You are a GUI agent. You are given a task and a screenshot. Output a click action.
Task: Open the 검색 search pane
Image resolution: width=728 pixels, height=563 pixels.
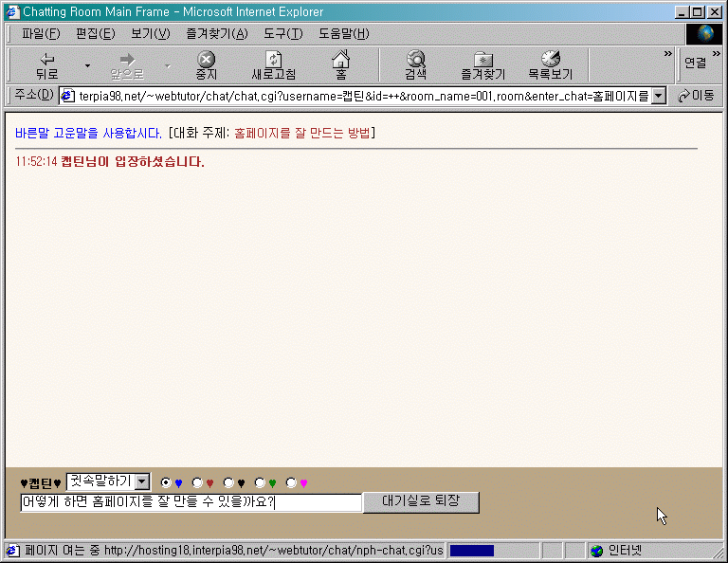pos(415,65)
